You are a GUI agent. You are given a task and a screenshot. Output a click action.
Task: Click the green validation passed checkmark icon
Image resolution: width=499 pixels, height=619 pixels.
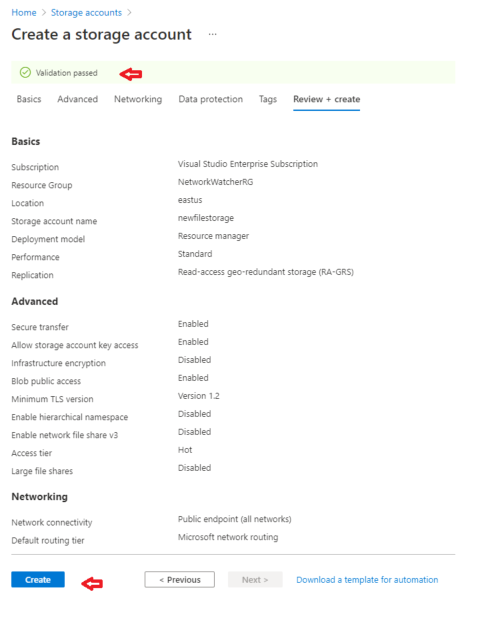(x=25, y=73)
